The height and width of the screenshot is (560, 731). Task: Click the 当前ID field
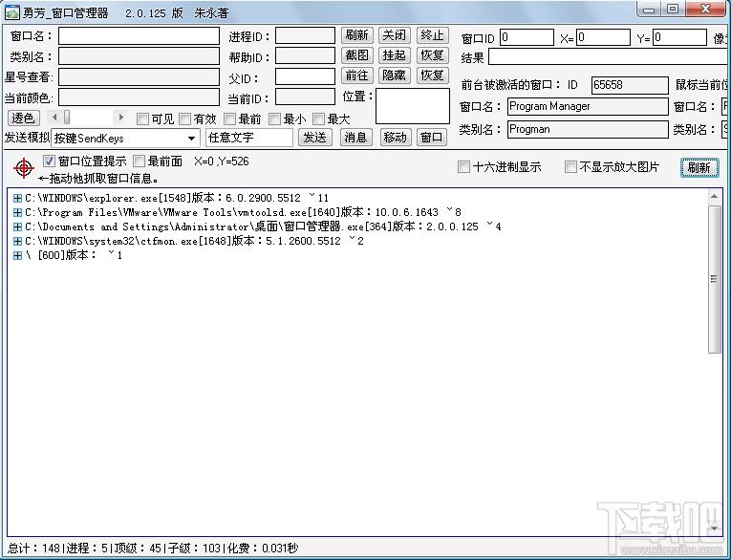click(x=306, y=97)
